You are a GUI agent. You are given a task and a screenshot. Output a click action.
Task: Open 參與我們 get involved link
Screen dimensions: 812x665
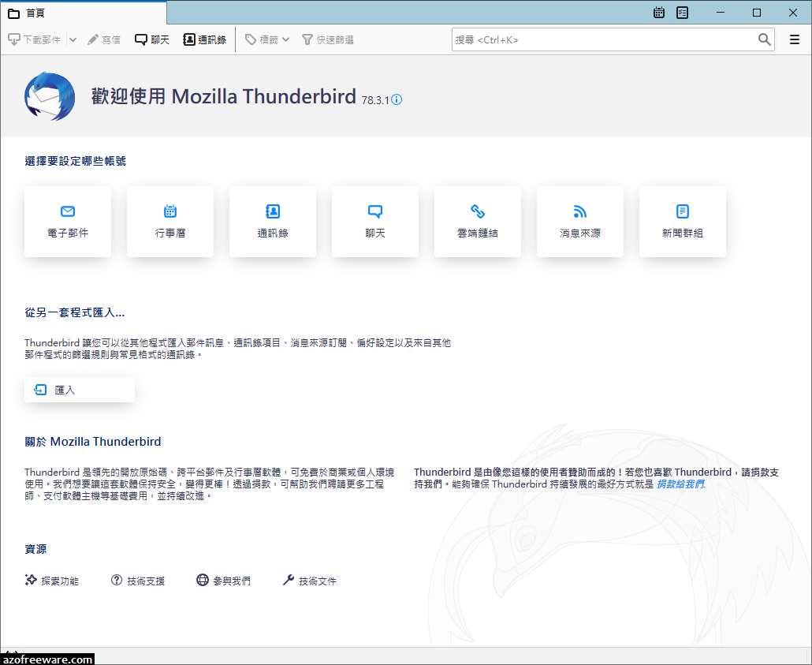coord(224,581)
